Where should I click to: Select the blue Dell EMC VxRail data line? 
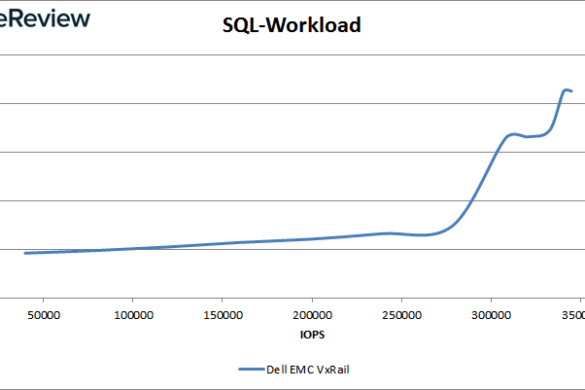(x=298, y=239)
